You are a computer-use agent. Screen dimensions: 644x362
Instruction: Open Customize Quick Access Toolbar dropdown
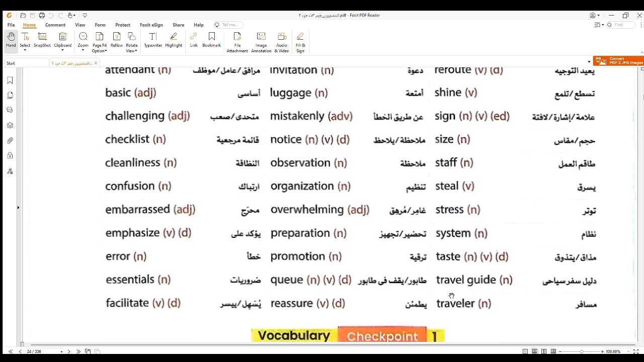tap(85, 16)
